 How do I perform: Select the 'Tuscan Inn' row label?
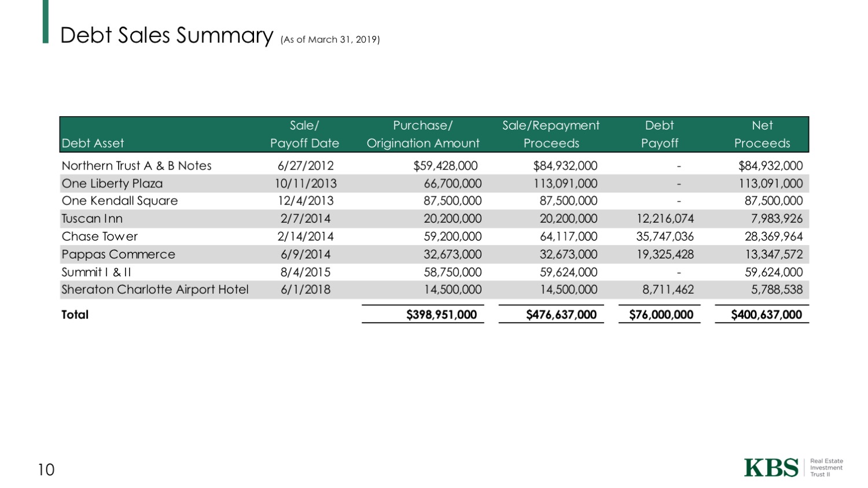click(92, 219)
